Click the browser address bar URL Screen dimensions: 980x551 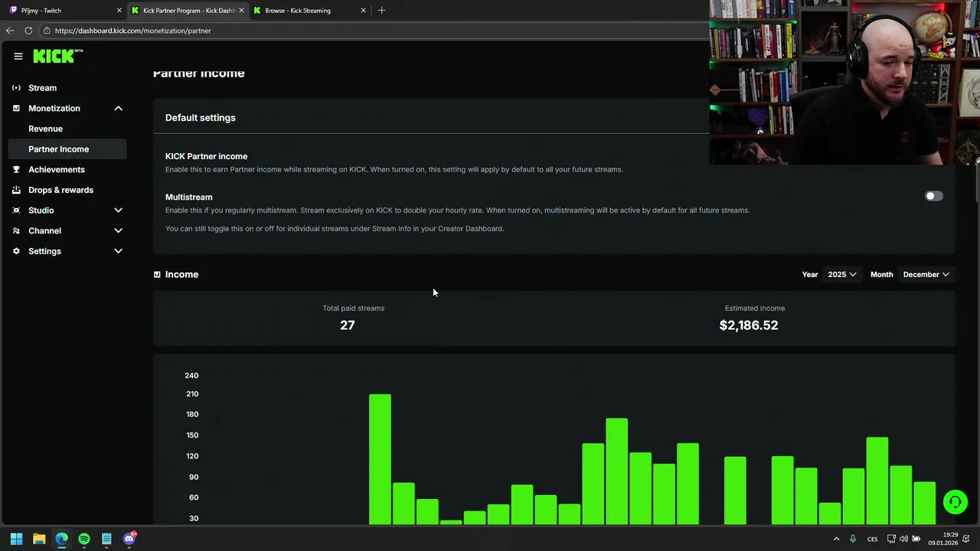pos(133,31)
